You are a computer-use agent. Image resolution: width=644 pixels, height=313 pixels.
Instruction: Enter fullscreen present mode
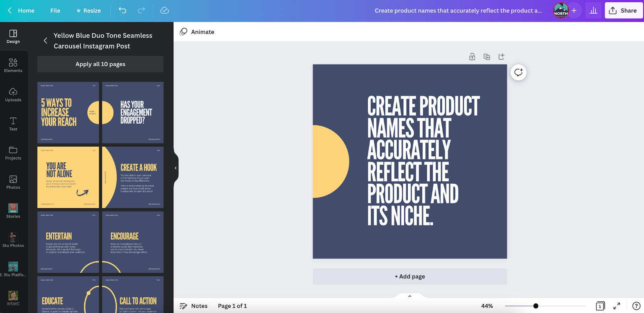point(617,306)
